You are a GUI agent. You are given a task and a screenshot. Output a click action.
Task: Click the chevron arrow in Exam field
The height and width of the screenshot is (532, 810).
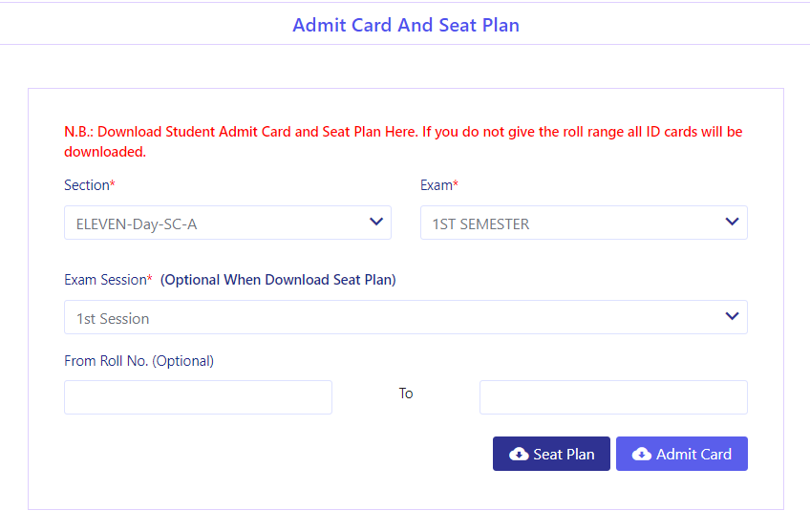pyautogui.click(x=732, y=222)
